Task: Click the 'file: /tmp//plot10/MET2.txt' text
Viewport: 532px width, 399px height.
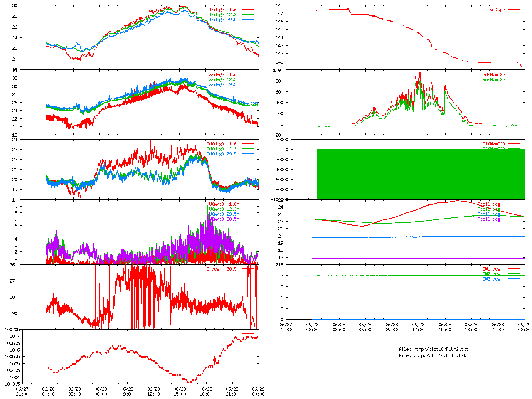Action: point(432,355)
